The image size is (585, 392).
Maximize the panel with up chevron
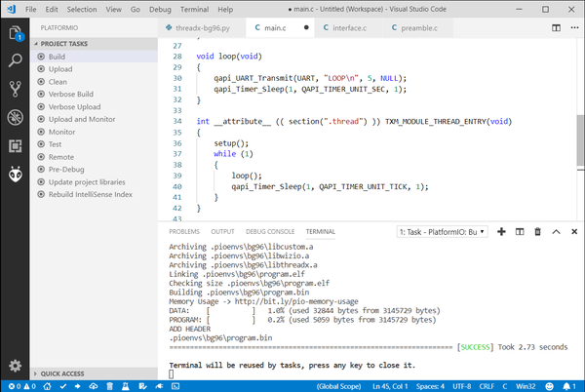tap(556, 232)
